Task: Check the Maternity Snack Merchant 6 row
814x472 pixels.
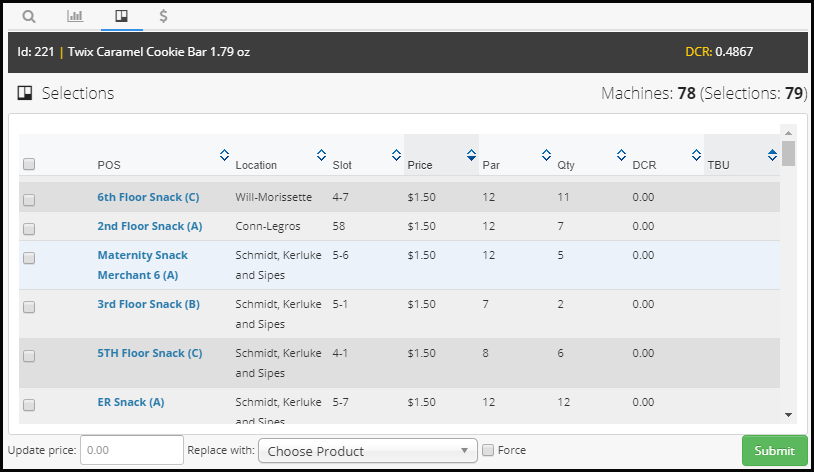Action: [x=29, y=258]
